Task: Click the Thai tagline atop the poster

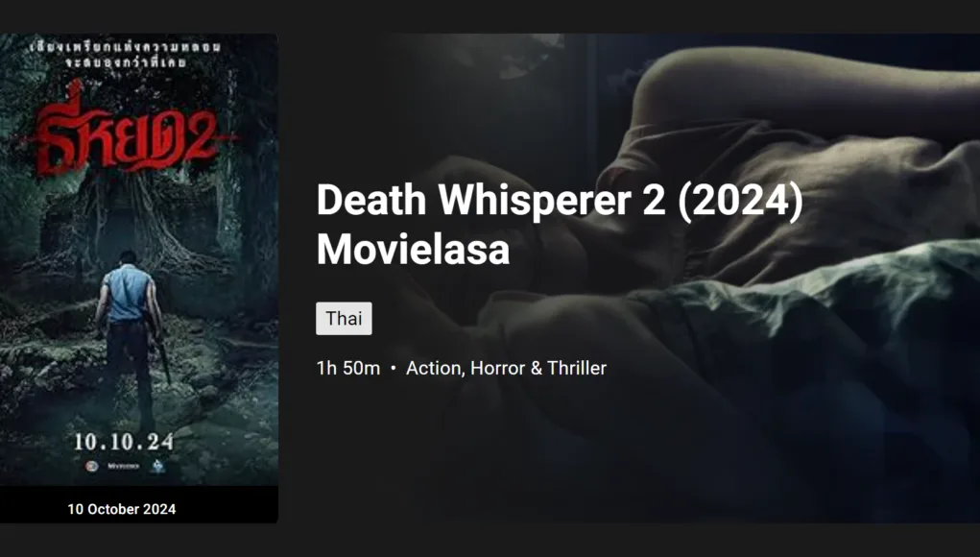Action: 126,55
